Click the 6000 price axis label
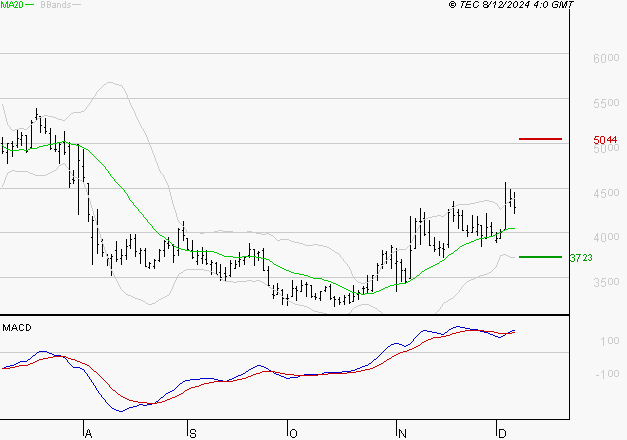The image size is (627, 440). click(606, 58)
